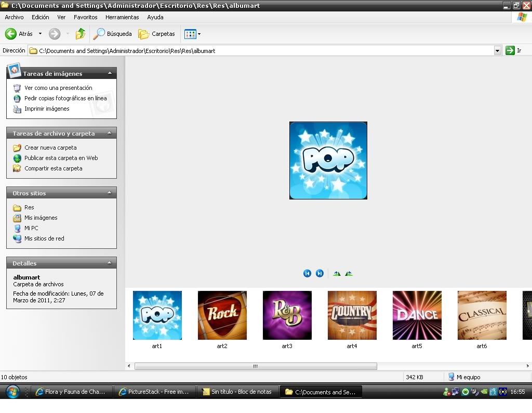Open Mis sitios de red link
The image size is (532, 413).
pyautogui.click(x=44, y=238)
